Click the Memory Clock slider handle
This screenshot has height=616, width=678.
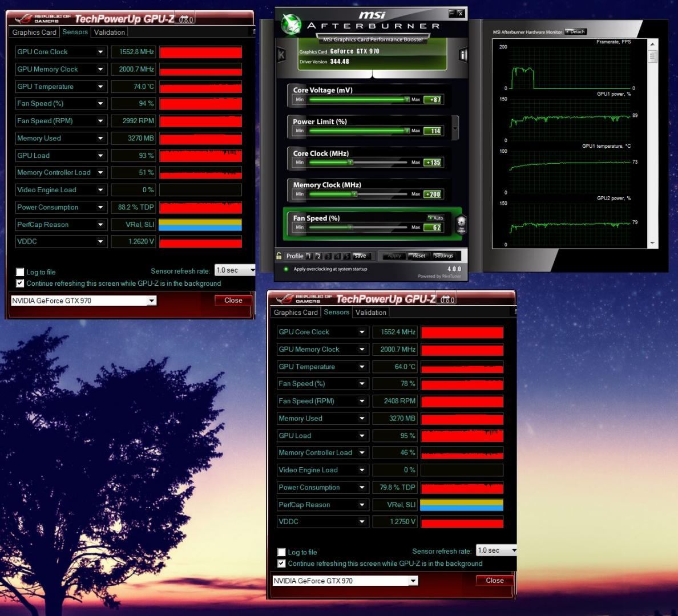click(354, 194)
